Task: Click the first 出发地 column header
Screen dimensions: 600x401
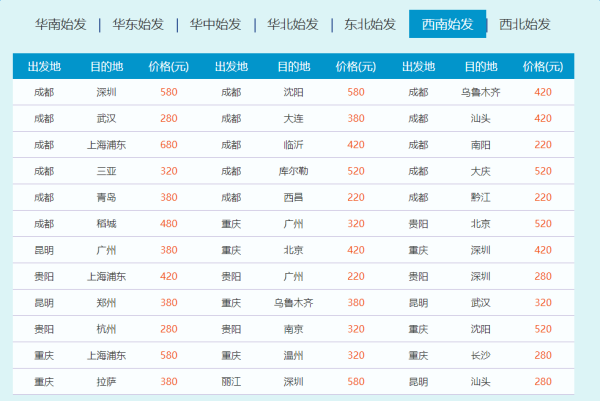Action: (44, 67)
